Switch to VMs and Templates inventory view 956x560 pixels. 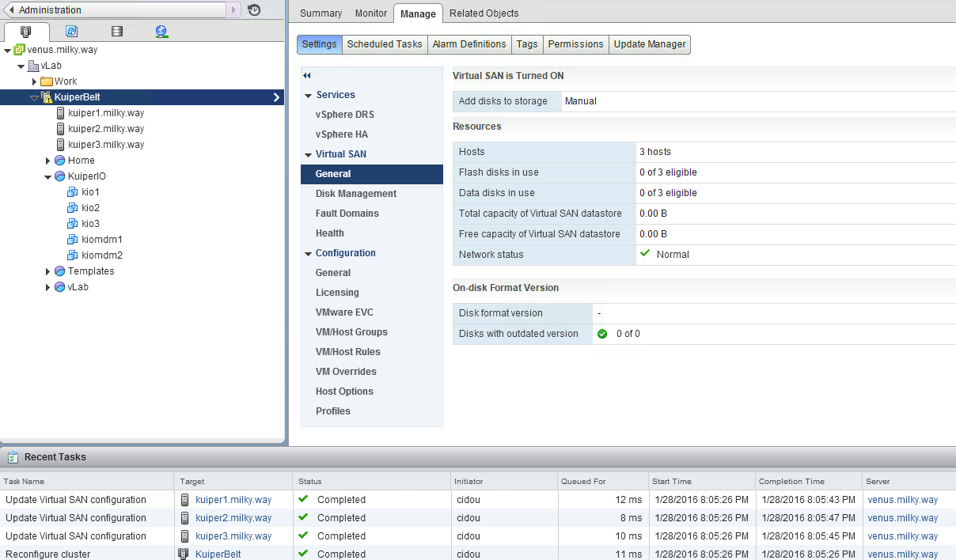click(x=71, y=32)
